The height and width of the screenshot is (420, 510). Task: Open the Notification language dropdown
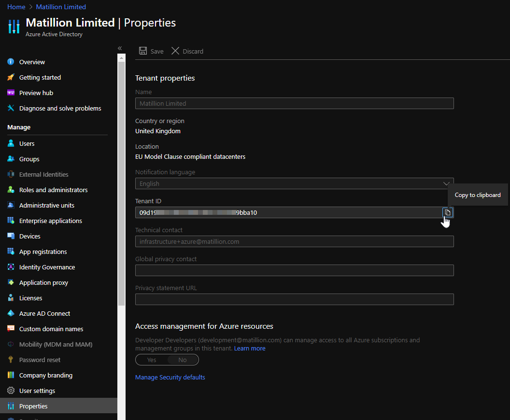(294, 183)
